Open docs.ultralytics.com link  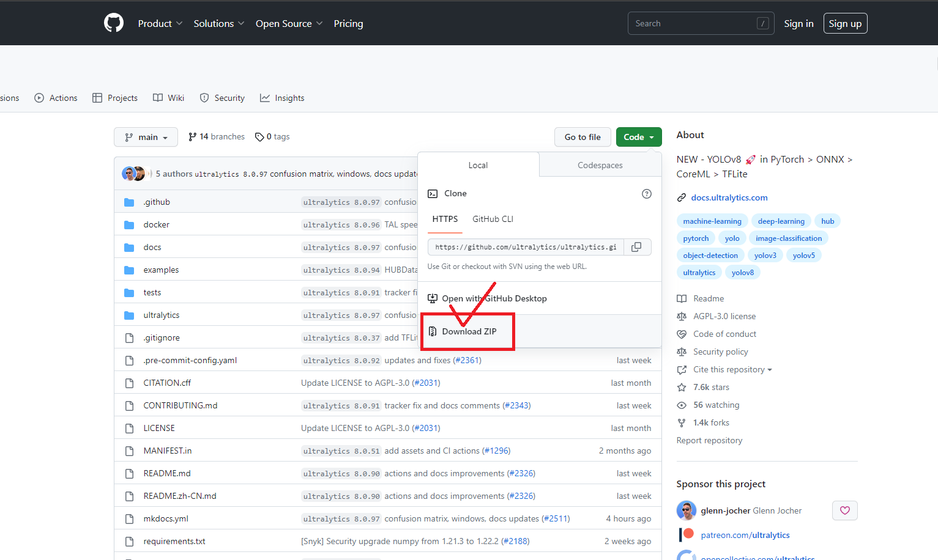(729, 197)
